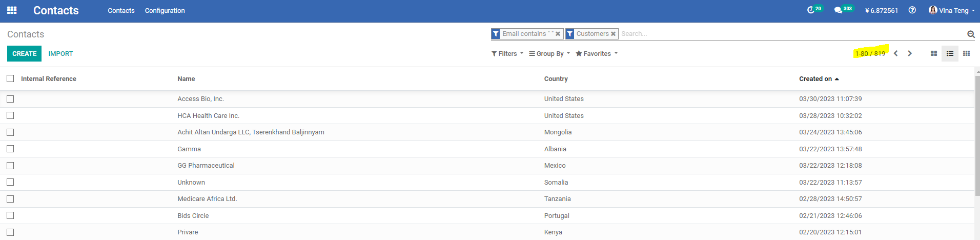The height and width of the screenshot is (240, 980).
Task: Click the Portugal country cell
Action: 557,215
